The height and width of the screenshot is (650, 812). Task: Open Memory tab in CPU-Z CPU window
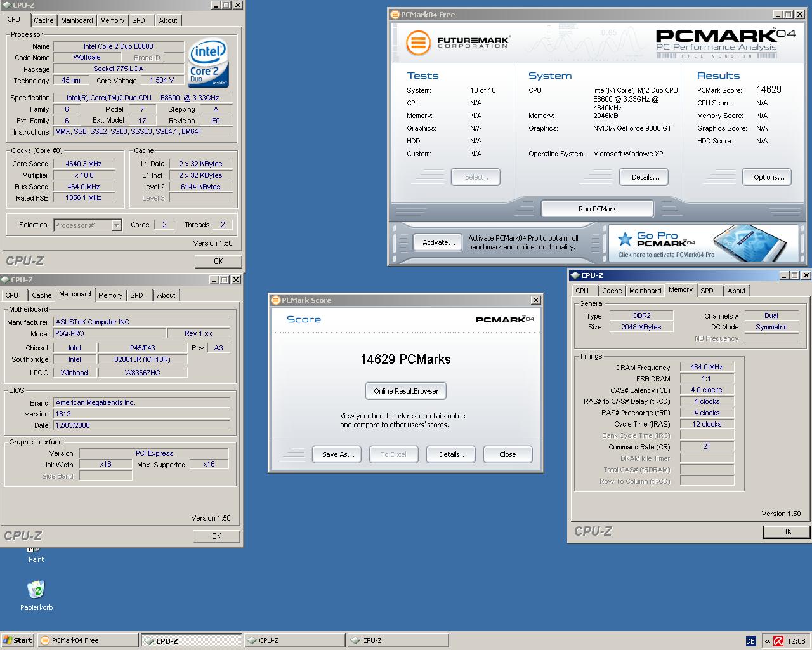tap(112, 20)
